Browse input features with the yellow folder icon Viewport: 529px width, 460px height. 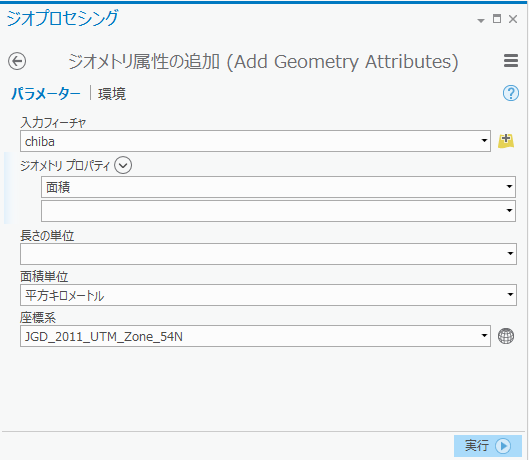[x=506, y=141]
